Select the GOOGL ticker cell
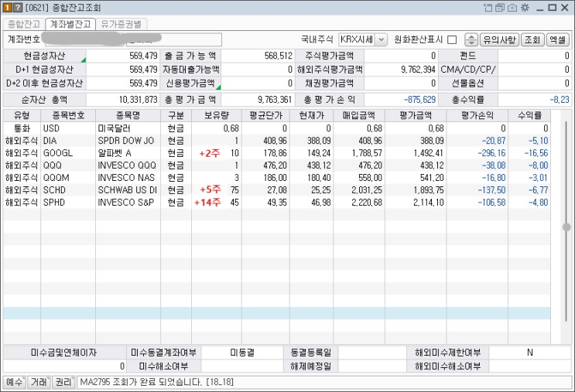Screen dimensions: 575x392 pyautogui.click(x=68, y=153)
